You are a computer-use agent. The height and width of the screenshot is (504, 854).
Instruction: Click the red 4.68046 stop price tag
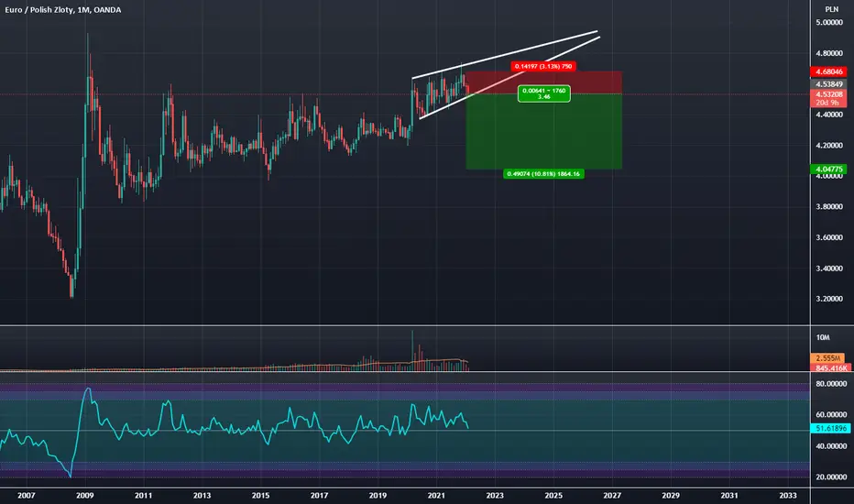(828, 71)
